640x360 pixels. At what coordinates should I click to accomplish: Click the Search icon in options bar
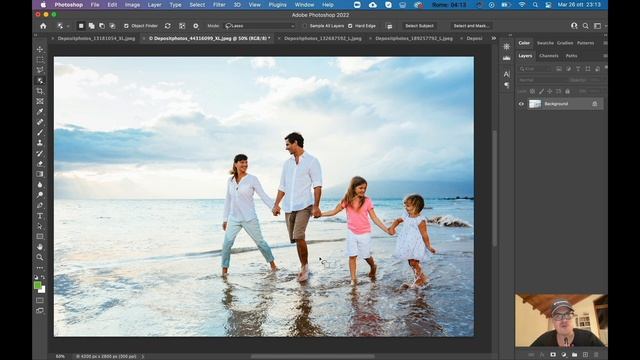click(x=585, y=26)
